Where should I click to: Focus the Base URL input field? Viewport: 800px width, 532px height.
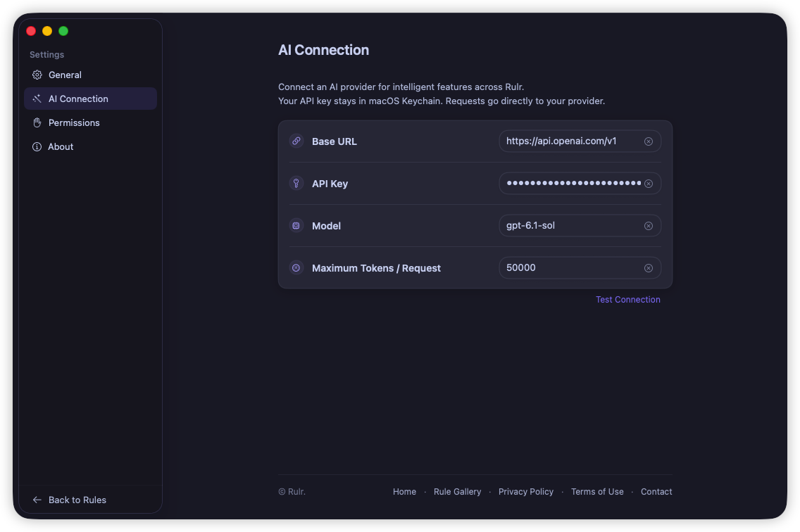(x=580, y=141)
